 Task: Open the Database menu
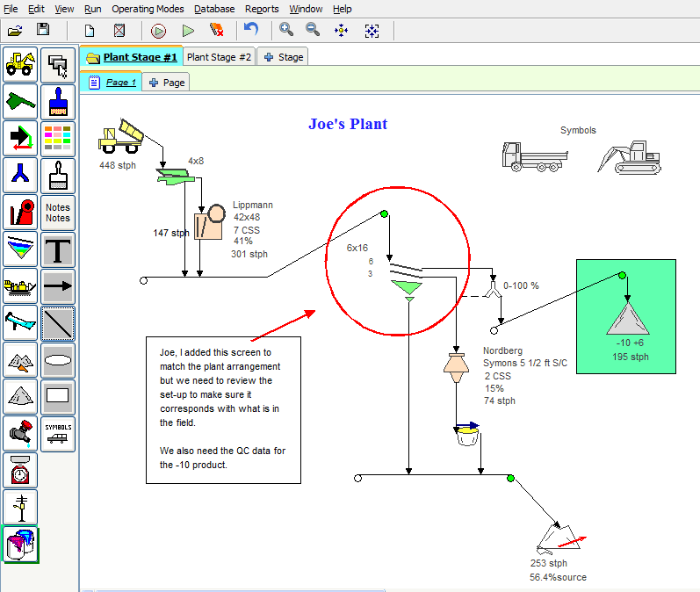(214, 9)
